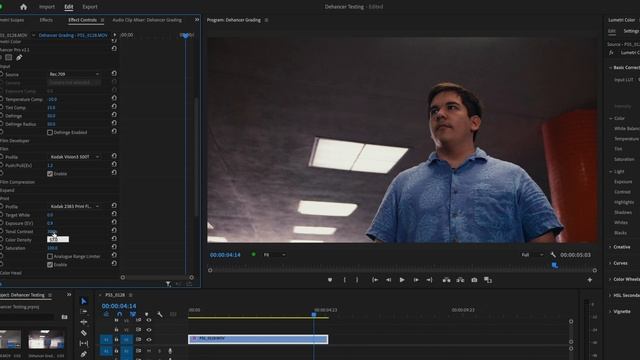The width and height of the screenshot is (640, 360).
Task: Reset the Source parameter
Action: pos(114,73)
